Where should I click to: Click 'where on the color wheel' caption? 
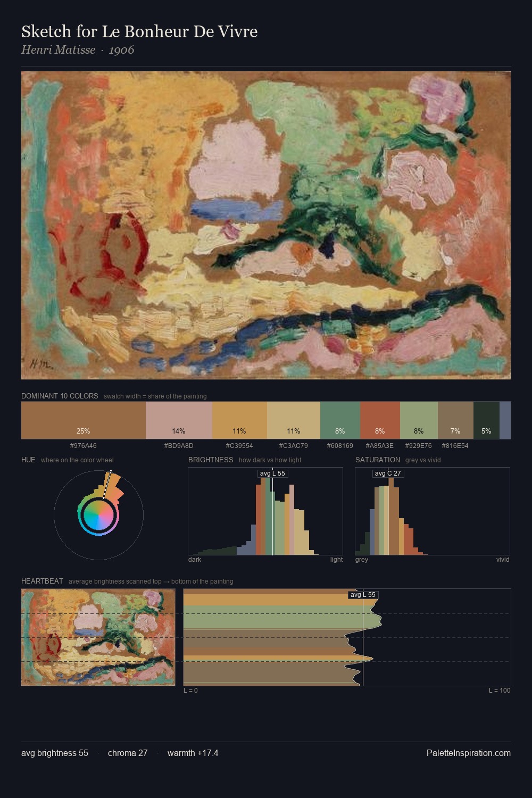pos(77,460)
